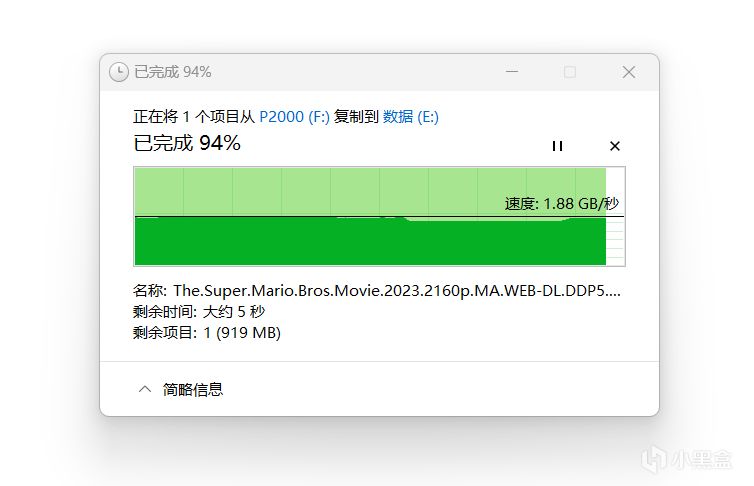
Task: Click the clock icon in the title bar
Action: point(119,72)
